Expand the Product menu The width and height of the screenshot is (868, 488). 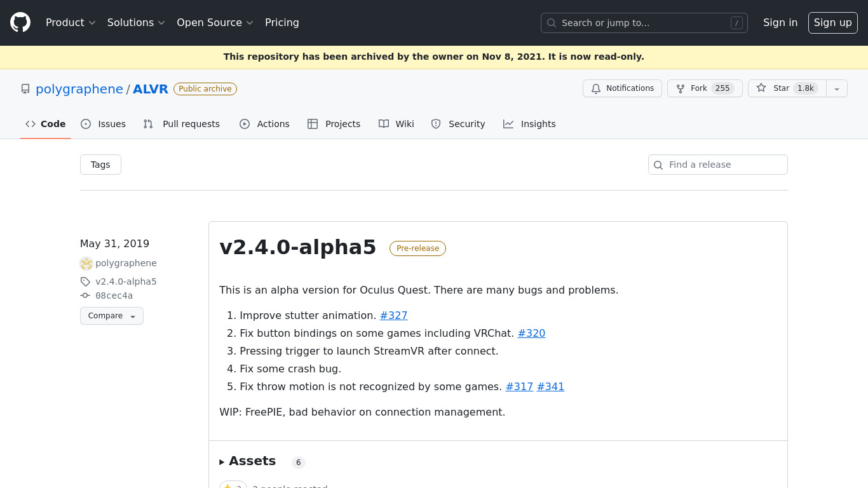click(x=71, y=22)
